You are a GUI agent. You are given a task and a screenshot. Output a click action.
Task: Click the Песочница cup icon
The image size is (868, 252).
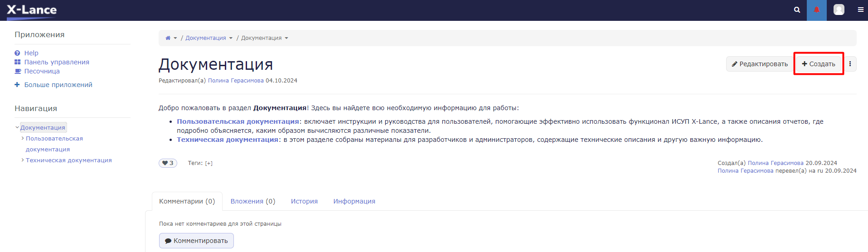click(x=18, y=71)
